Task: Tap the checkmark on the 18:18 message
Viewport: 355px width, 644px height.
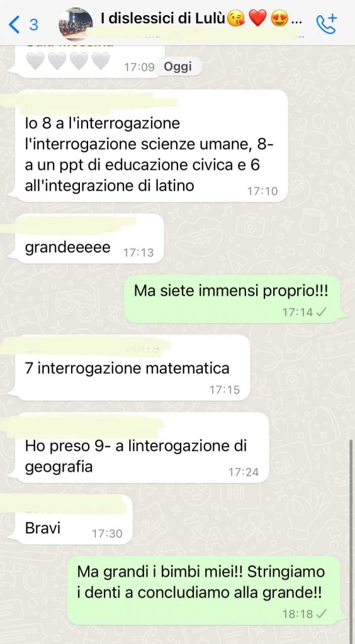Action: point(322,614)
